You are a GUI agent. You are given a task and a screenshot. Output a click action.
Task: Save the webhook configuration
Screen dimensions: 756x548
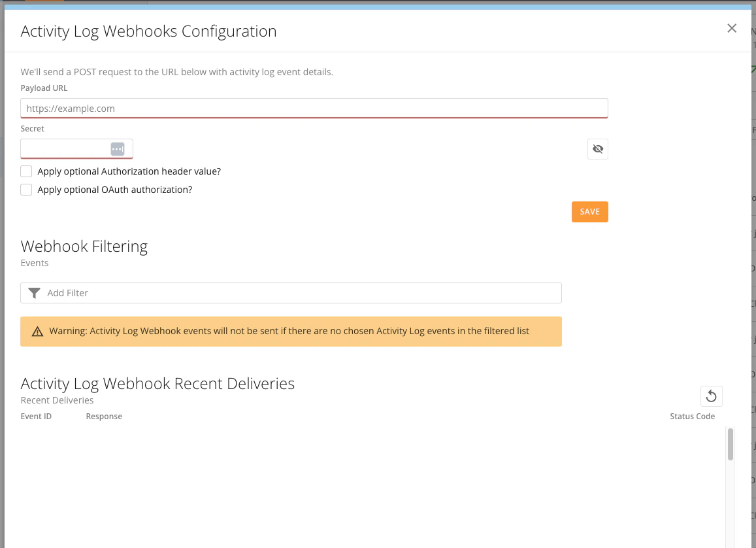point(589,212)
